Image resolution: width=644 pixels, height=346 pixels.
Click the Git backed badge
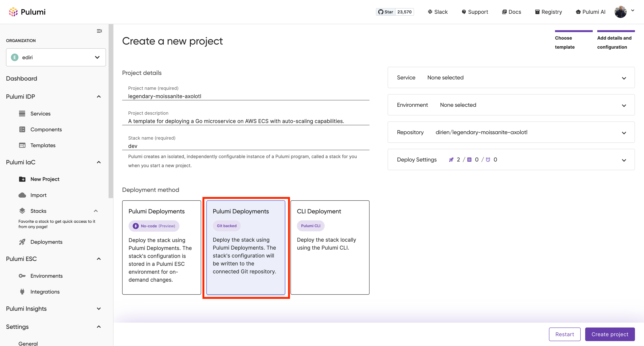[227, 226]
